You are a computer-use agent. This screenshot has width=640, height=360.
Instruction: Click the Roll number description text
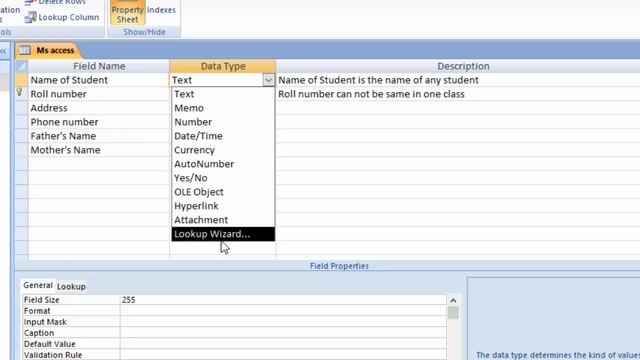[x=371, y=94]
